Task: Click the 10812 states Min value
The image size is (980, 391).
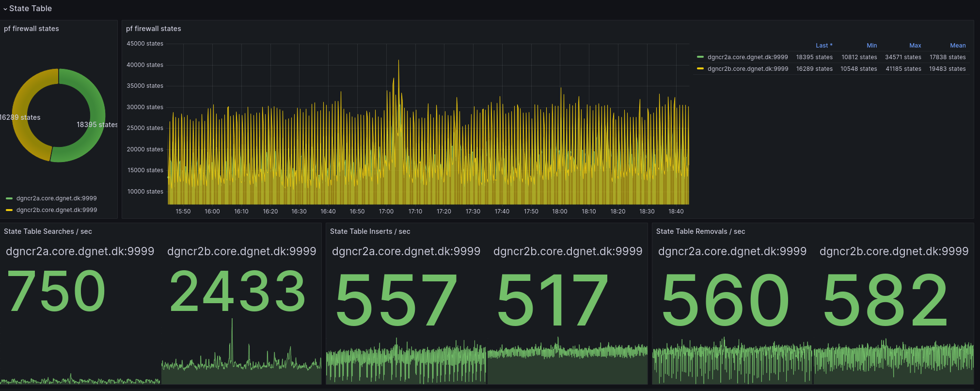Action: click(x=859, y=57)
